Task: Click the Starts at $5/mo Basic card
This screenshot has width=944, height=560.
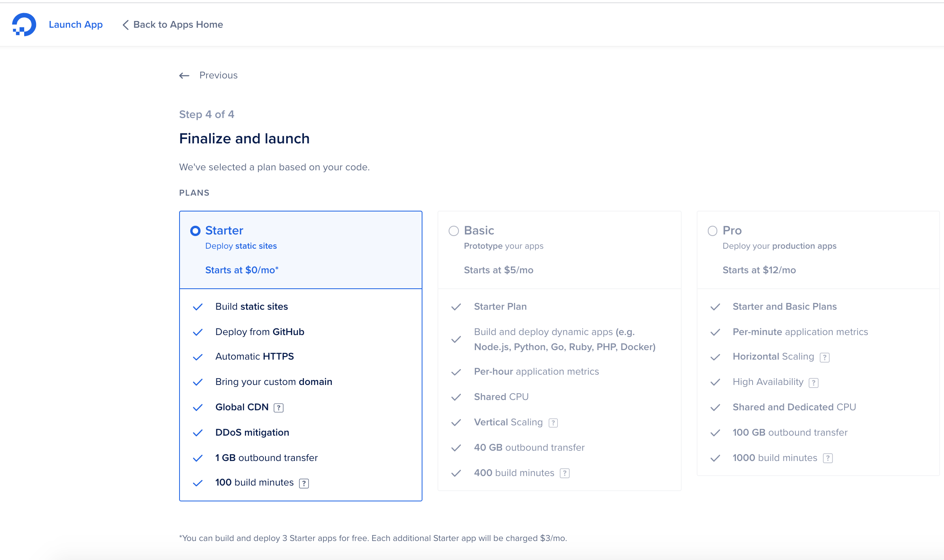Action: click(499, 270)
